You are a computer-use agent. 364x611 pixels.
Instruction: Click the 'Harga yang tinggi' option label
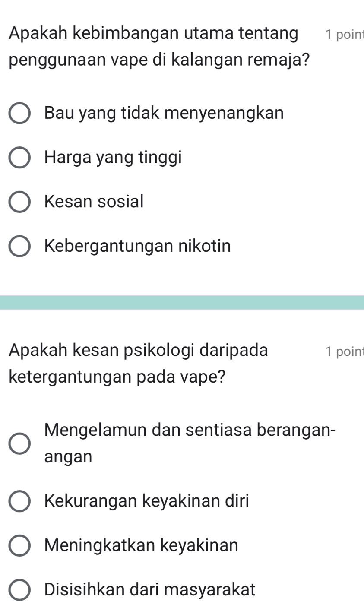coord(113,158)
